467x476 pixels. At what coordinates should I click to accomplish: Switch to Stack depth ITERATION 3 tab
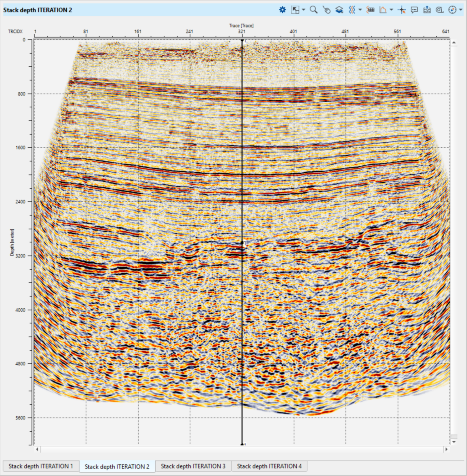(x=193, y=466)
